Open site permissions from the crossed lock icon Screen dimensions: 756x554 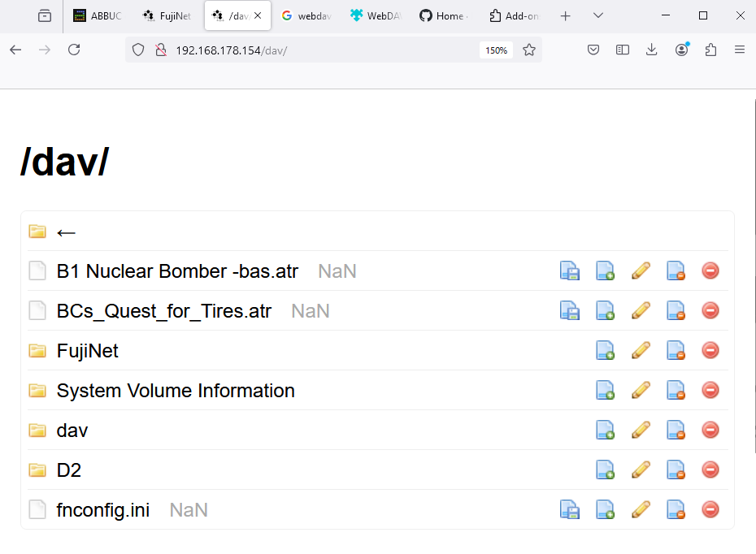160,50
